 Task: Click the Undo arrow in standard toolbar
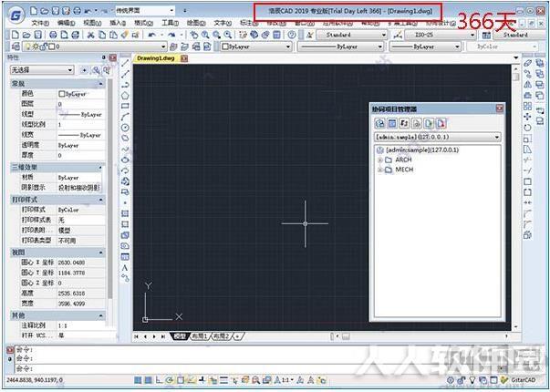pos(152,35)
